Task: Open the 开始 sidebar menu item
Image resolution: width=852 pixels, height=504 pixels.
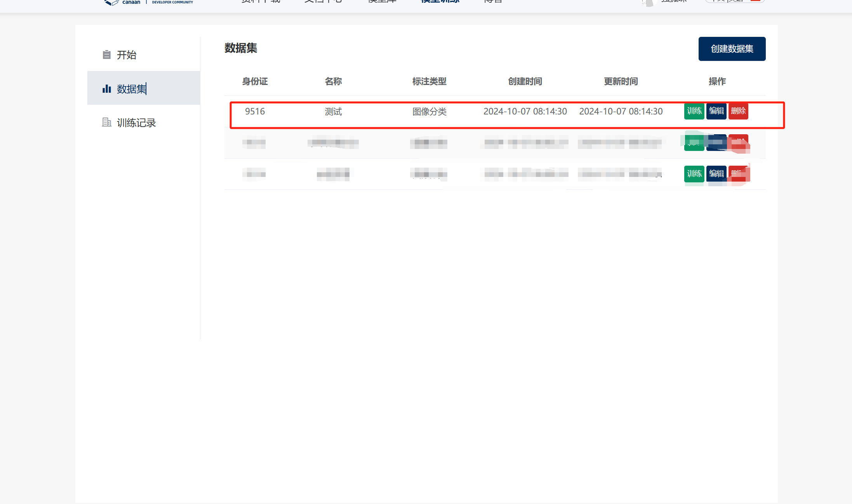Action: (x=127, y=55)
